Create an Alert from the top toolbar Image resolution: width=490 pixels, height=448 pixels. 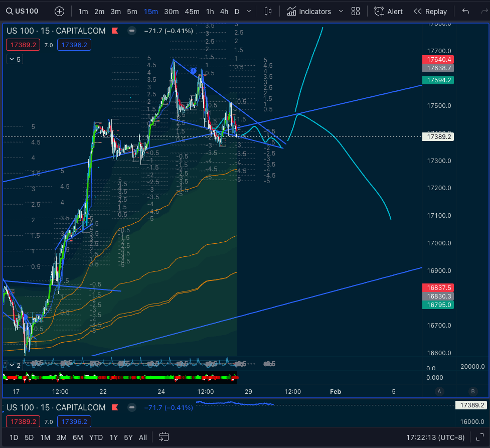(389, 11)
